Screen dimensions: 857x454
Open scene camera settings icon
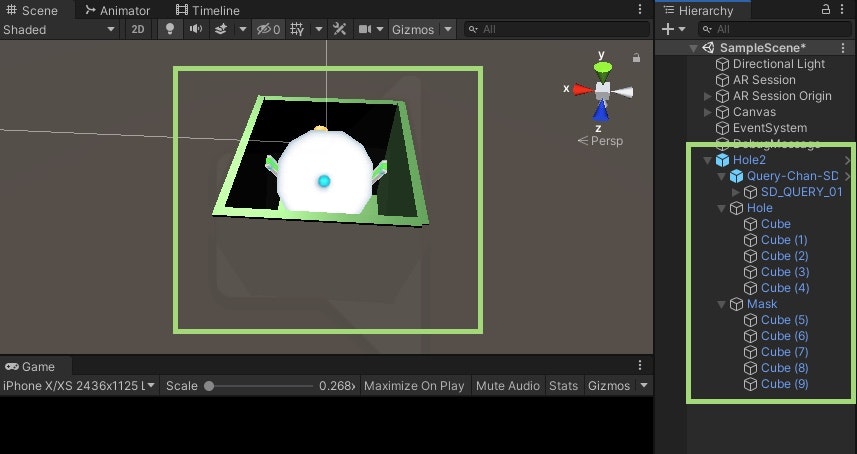pos(364,30)
